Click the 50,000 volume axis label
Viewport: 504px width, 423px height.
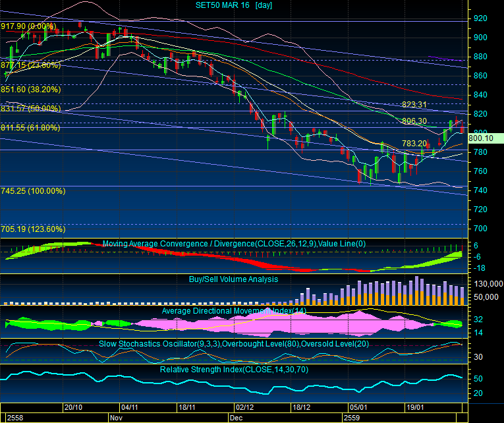(486, 297)
